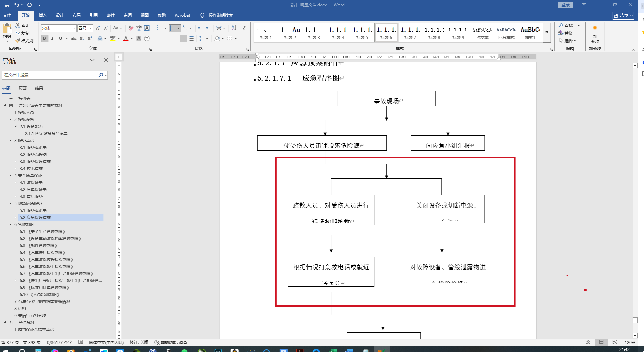Open the 插入 ribbon tab
Viewport: 644px width, 352px height.
click(x=42, y=15)
